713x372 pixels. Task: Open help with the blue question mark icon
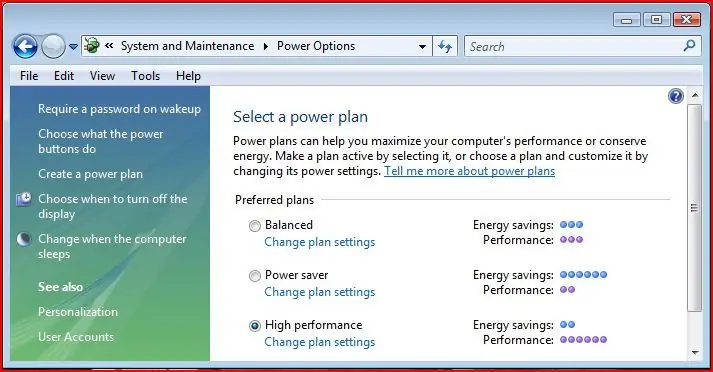[x=676, y=96]
